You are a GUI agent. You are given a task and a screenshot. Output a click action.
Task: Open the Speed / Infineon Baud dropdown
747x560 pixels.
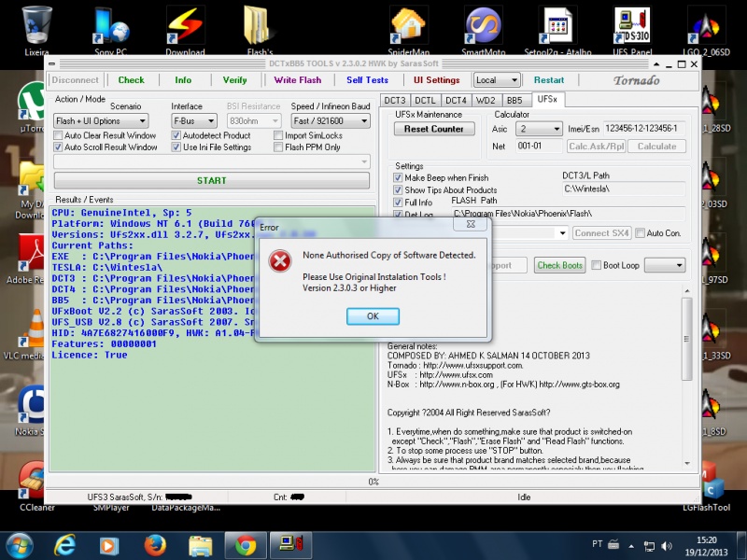331,121
